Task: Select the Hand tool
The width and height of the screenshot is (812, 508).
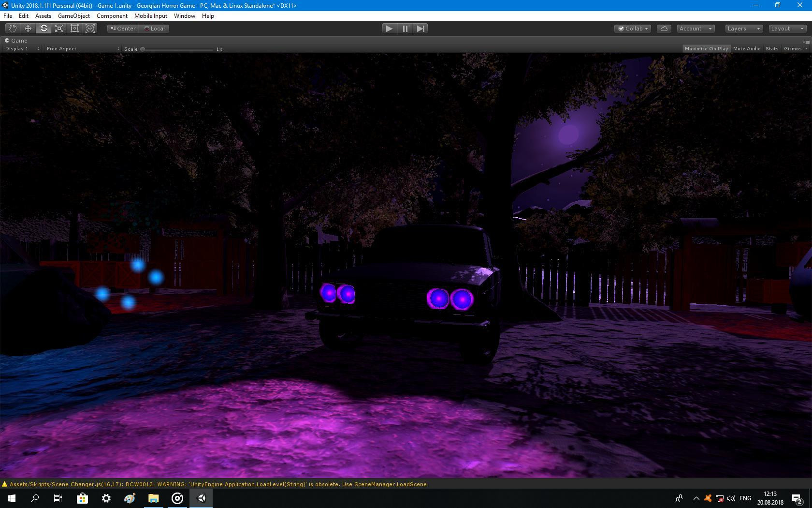Action: pos(13,29)
